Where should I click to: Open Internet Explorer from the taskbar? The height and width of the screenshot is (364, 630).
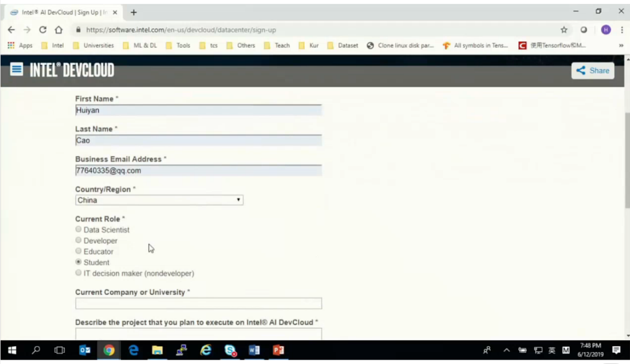click(x=206, y=350)
